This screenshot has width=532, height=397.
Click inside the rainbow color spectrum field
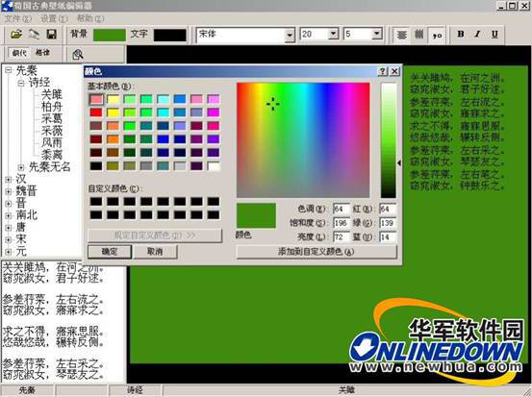point(303,140)
